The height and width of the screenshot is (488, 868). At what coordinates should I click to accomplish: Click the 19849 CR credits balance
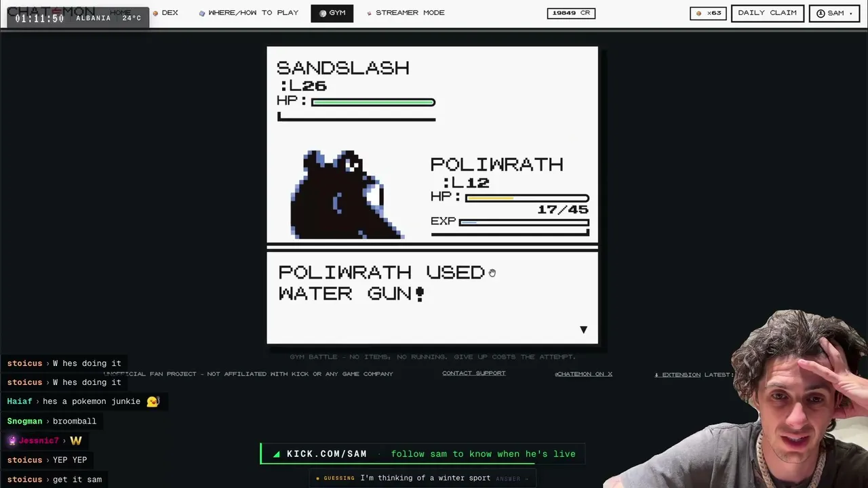[571, 13]
